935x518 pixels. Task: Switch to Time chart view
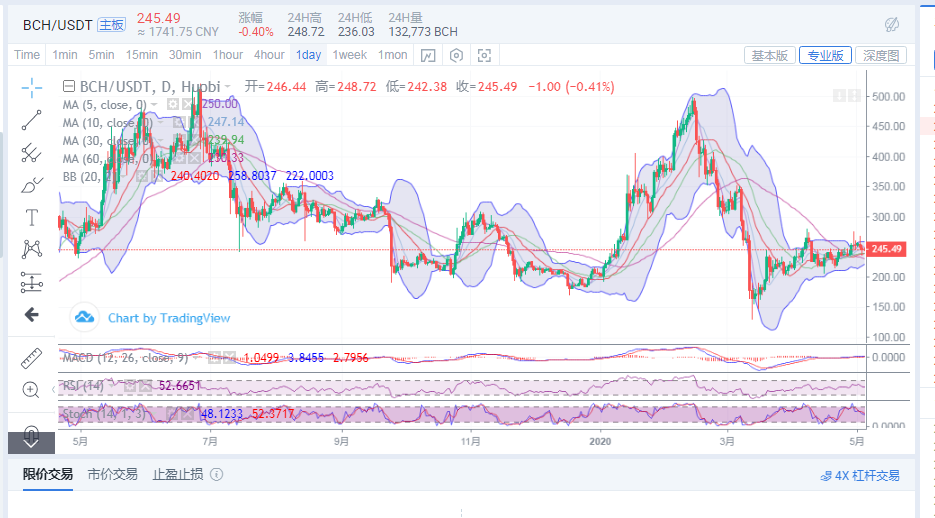click(27, 55)
